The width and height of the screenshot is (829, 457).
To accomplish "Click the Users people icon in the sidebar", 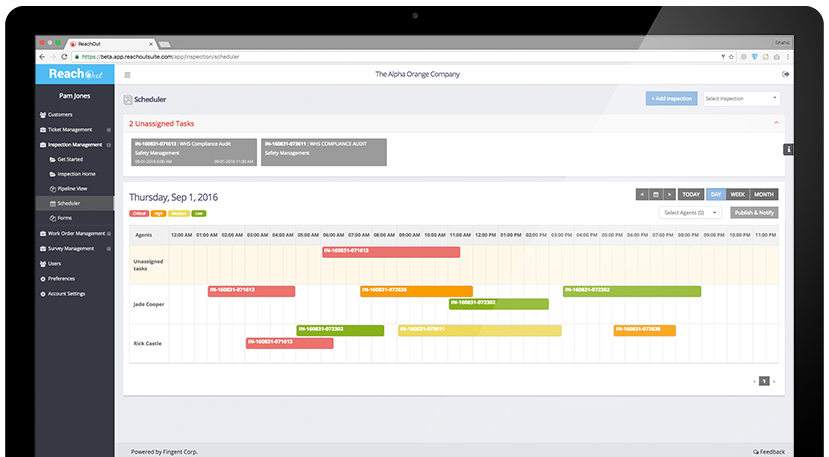I will click(x=43, y=263).
